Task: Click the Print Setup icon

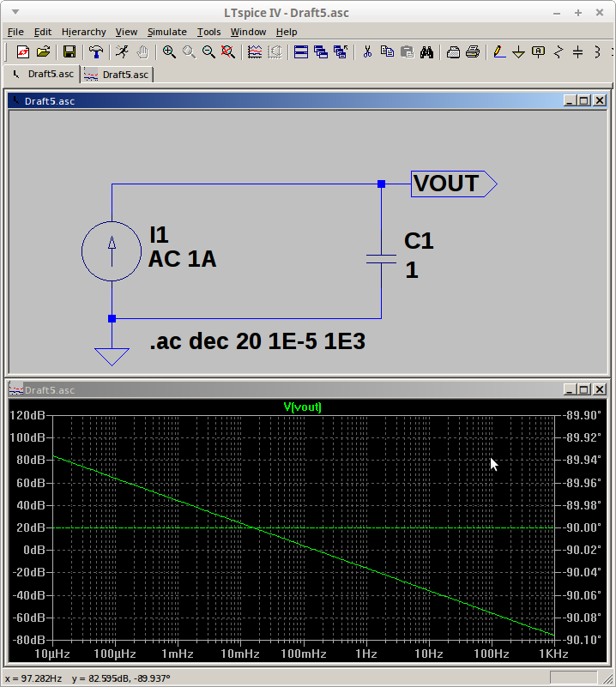Action: (x=453, y=51)
